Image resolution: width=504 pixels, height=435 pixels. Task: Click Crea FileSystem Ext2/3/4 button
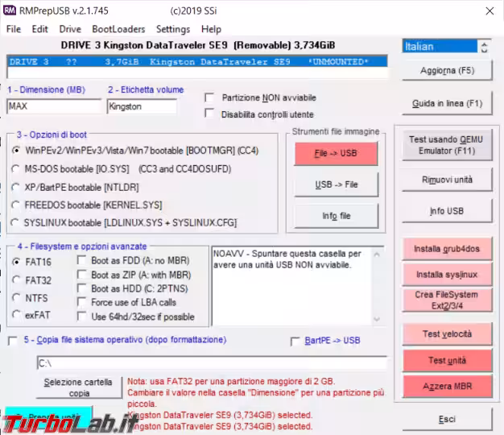click(x=447, y=300)
